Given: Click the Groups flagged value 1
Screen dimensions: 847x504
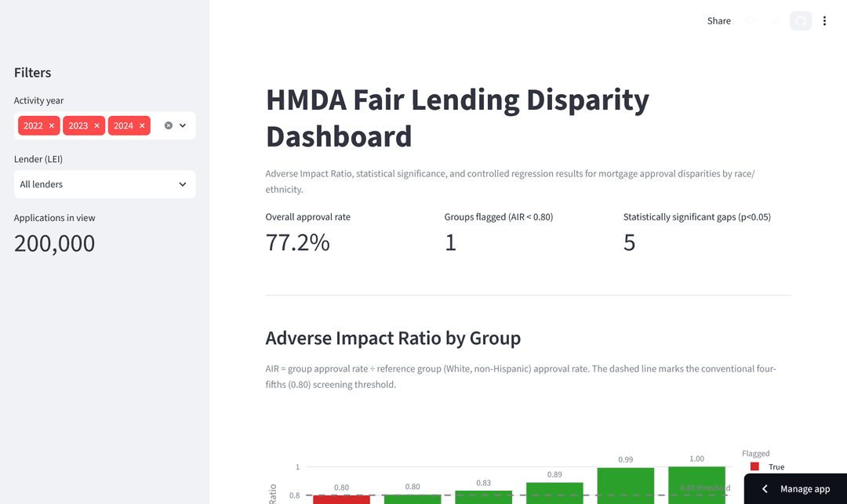Looking at the screenshot, I should click(450, 242).
